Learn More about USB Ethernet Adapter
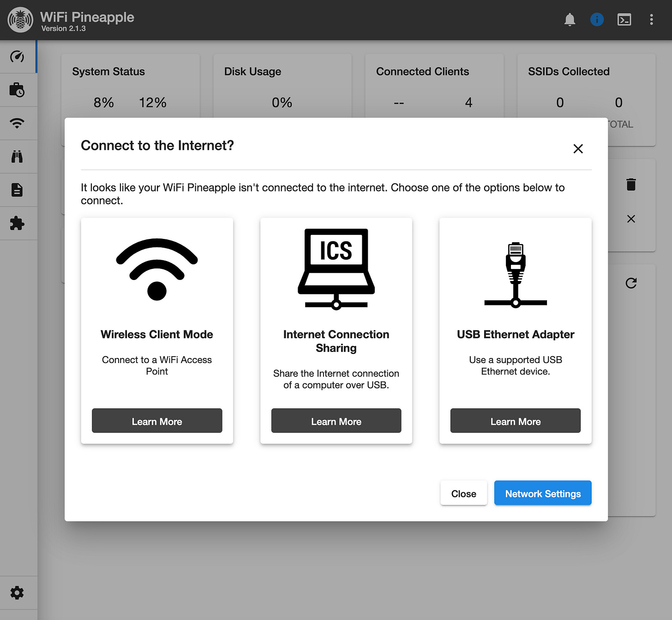 click(515, 421)
